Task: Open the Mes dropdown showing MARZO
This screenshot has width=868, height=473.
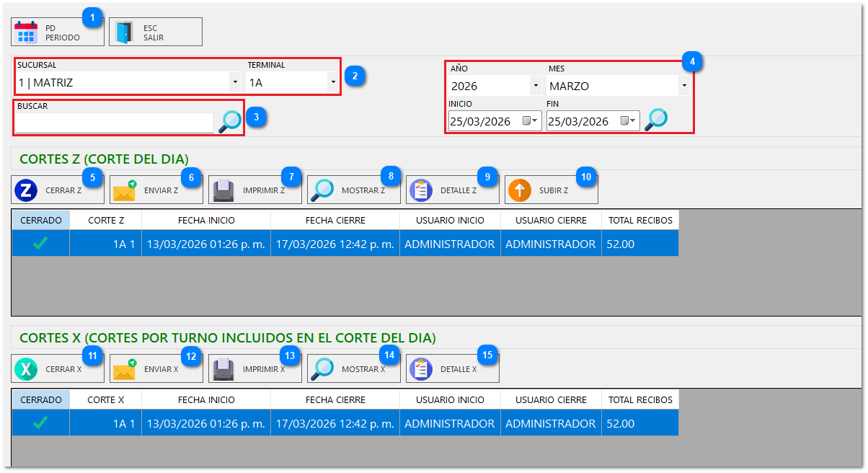Action: [683, 86]
